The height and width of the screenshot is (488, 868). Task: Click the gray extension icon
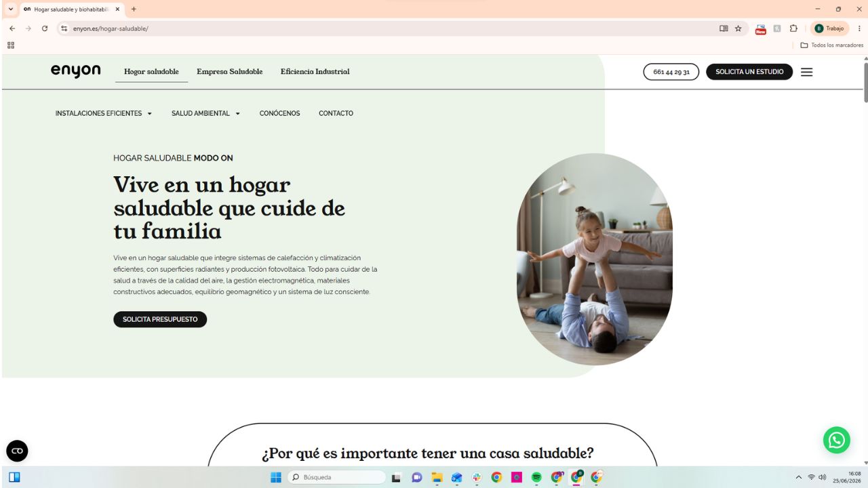click(x=777, y=28)
